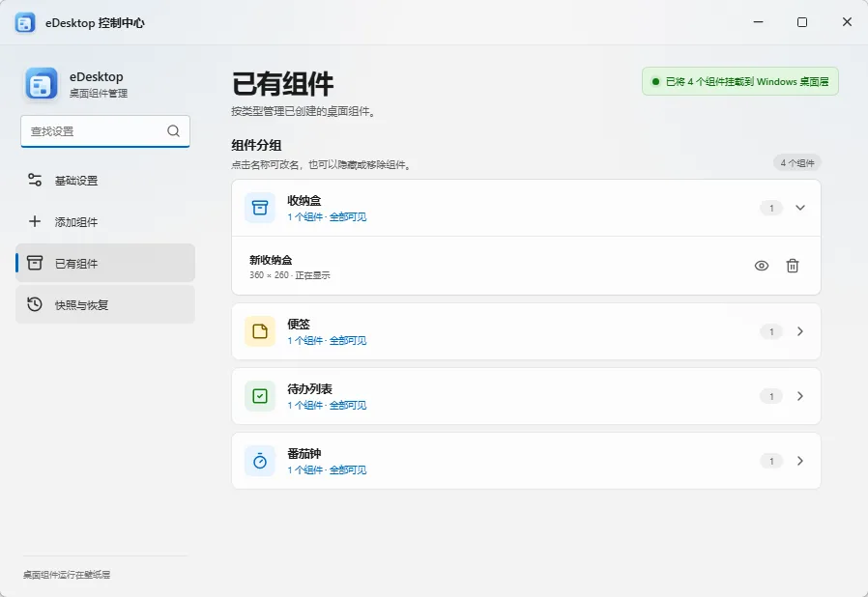Click the 360 × 260 · 正在显示 status text

(x=290, y=275)
